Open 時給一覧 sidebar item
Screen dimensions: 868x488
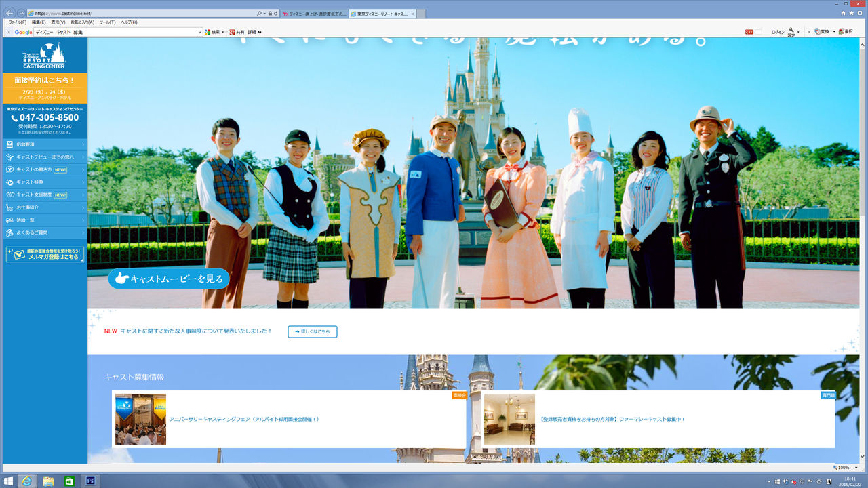(x=44, y=220)
